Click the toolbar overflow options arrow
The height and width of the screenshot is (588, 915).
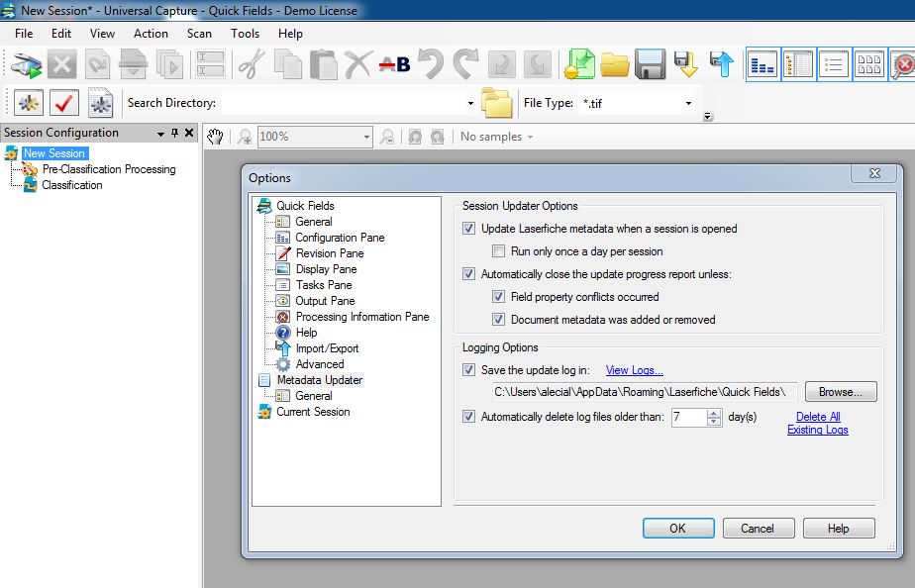708,116
